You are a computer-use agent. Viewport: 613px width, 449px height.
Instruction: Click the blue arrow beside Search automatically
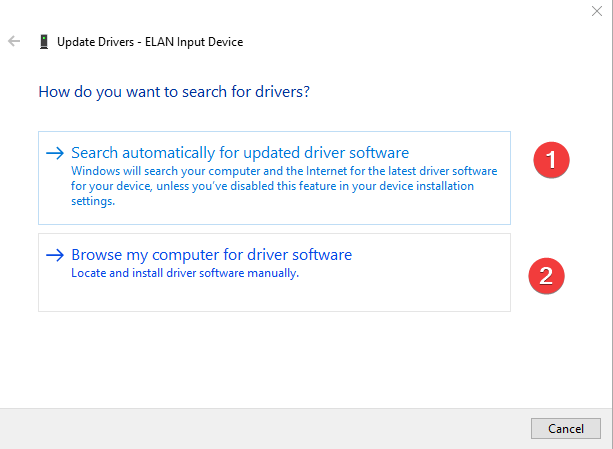pos(55,153)
